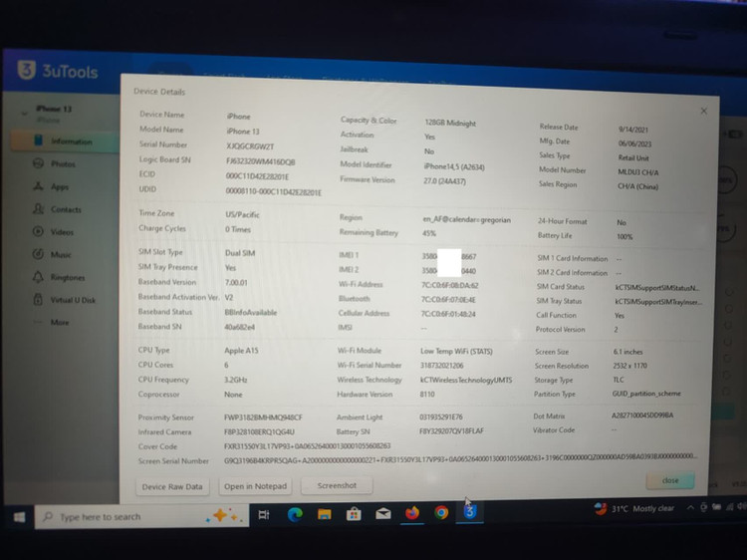Open Music icon in sidebar
Viewport: 747px width, 560px height.
38,254
